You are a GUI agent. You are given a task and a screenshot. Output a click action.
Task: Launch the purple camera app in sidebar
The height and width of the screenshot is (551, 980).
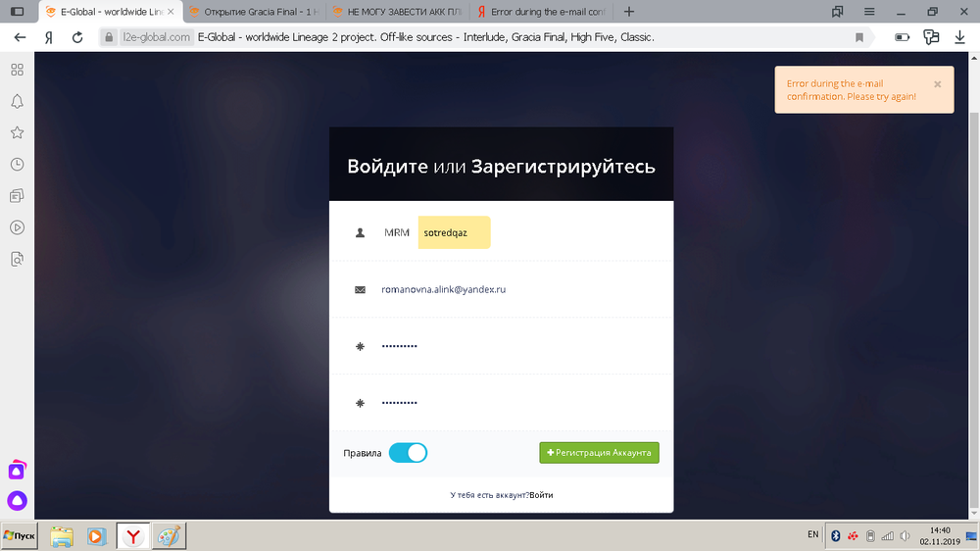pos(17,471)
